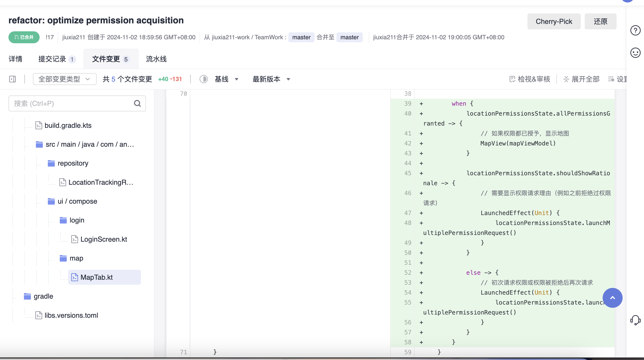Click the smiley feedback icon
The image size is (644, 360).
(x=635, y=53)
